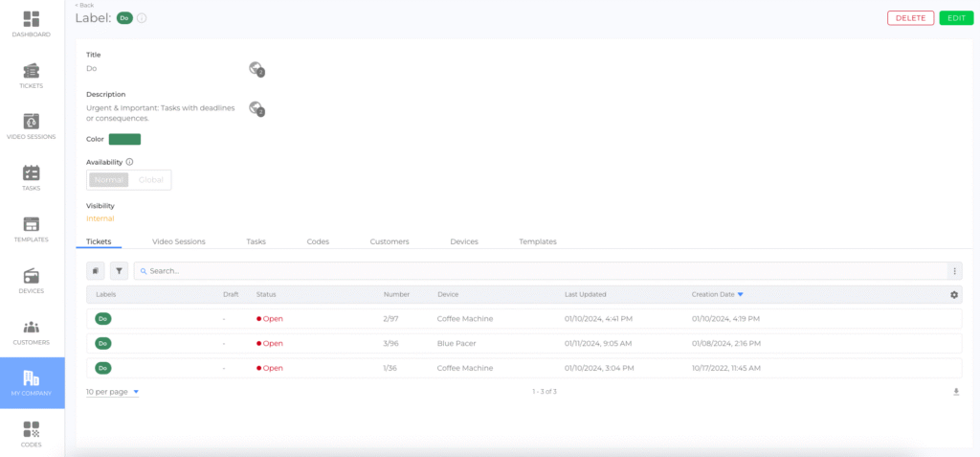Click the info icon next to Availability

tap(129, 162)
